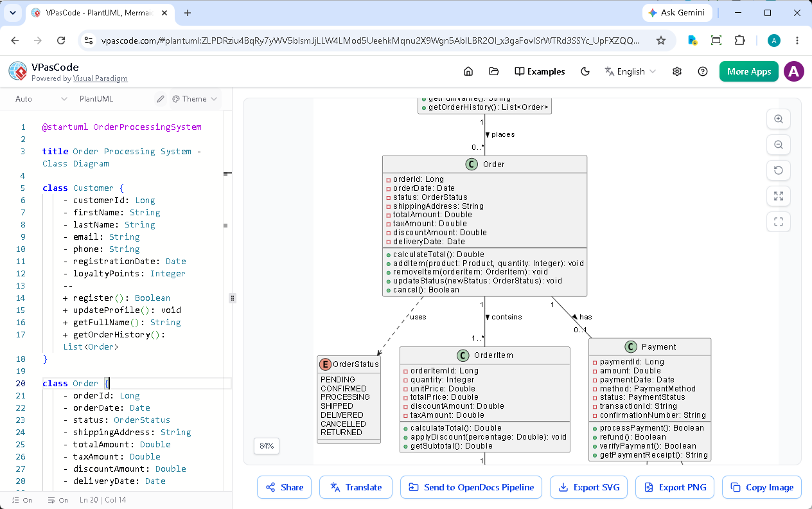Click the OrderStatus enum in diagram
Image resolution: width=812 pixels, height=509 pixels.
(x=349, y=399)
